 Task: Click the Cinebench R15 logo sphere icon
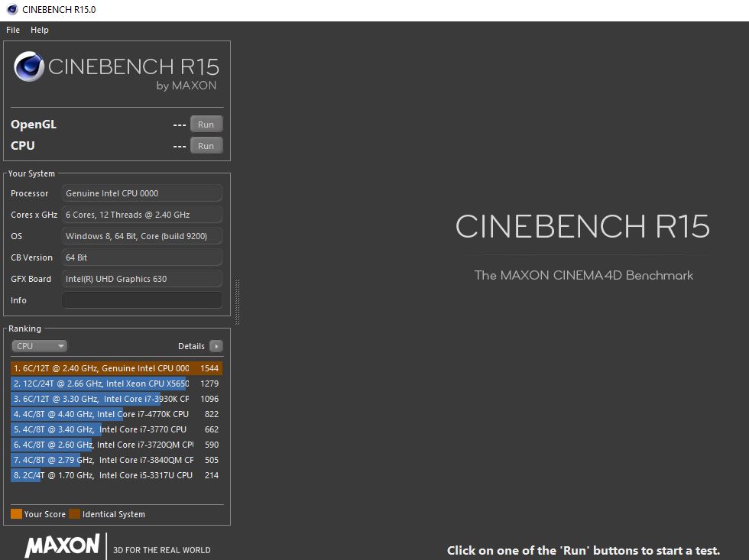click(x=29, y=66)
